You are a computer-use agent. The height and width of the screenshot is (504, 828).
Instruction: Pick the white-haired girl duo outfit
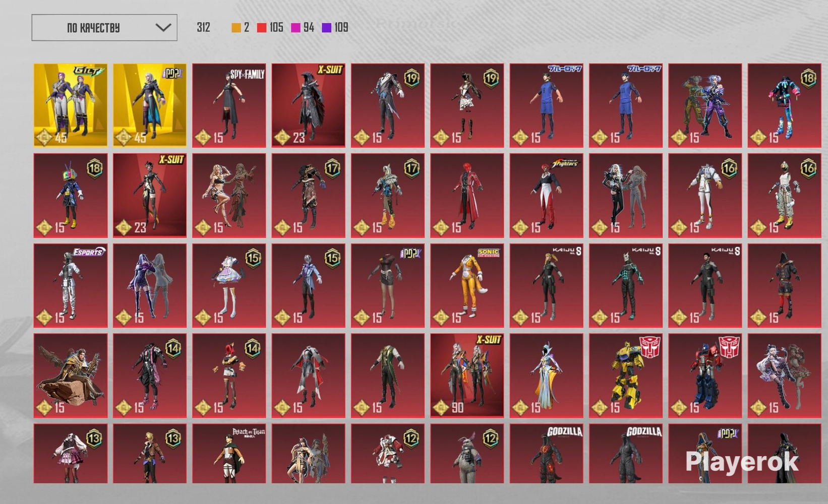[785, 375]
